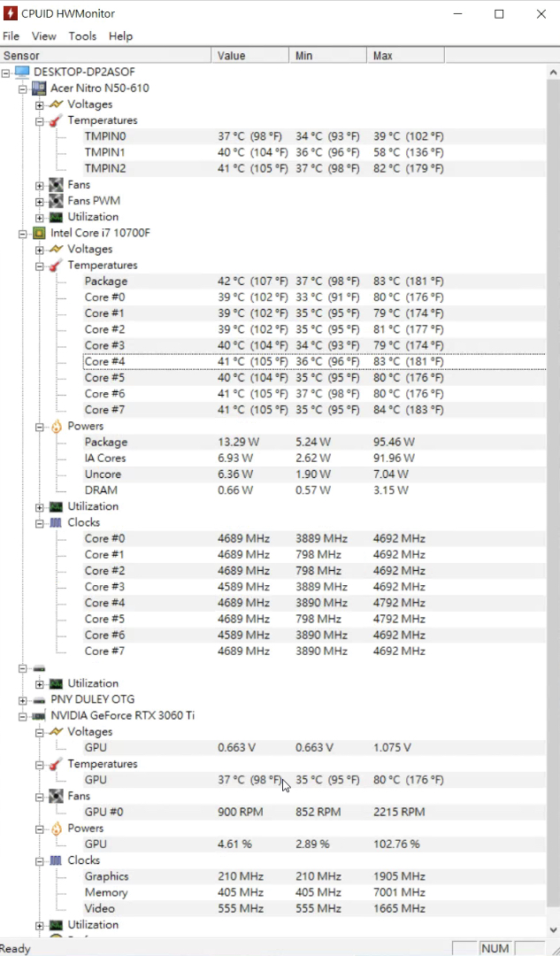The width and height of the screenshot is (560, 956).
Task: Collapse the NVIDIA GeForce RTX 3060 Ti node
Action: point(22,716)
